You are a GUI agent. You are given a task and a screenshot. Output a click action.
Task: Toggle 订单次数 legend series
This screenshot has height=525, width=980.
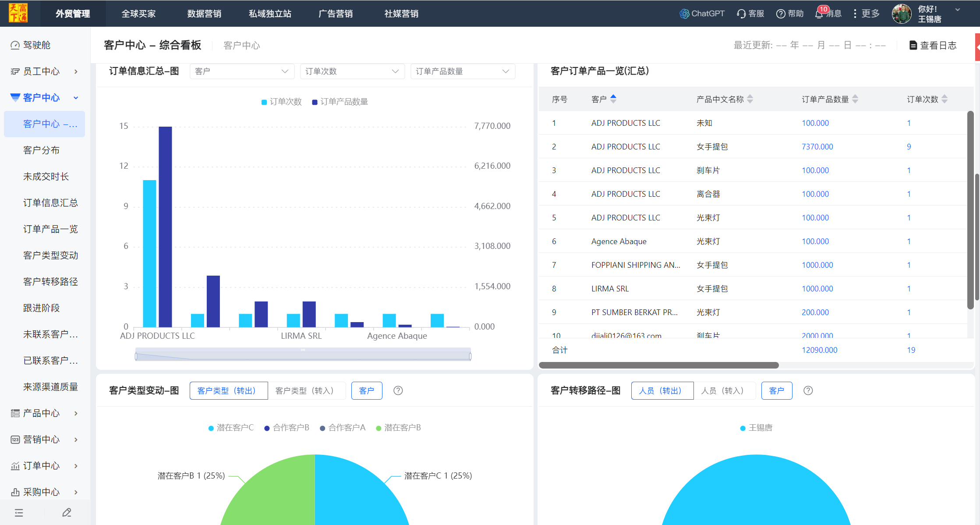click(282, 102)
